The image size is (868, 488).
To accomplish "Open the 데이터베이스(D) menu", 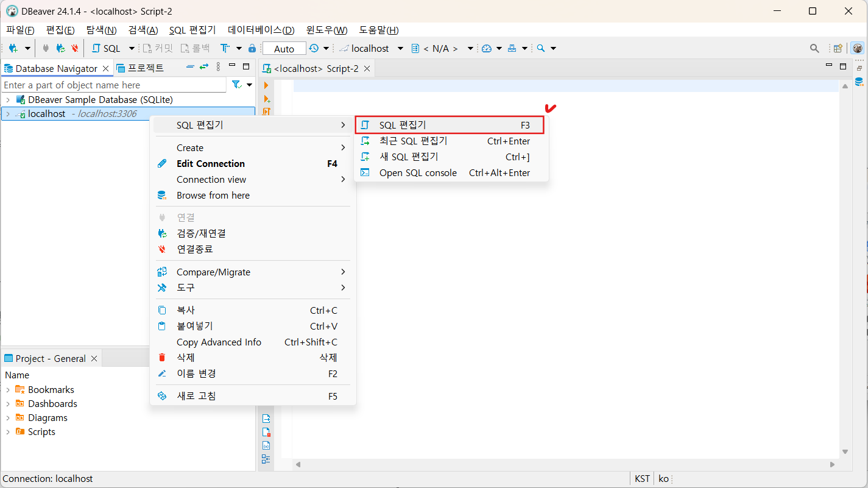I will tap(261, 30).
